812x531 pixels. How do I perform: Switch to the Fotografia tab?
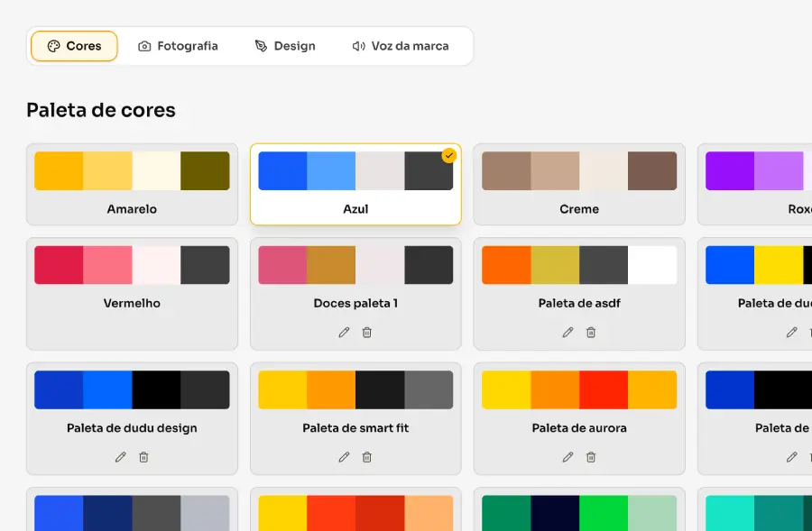178,46
